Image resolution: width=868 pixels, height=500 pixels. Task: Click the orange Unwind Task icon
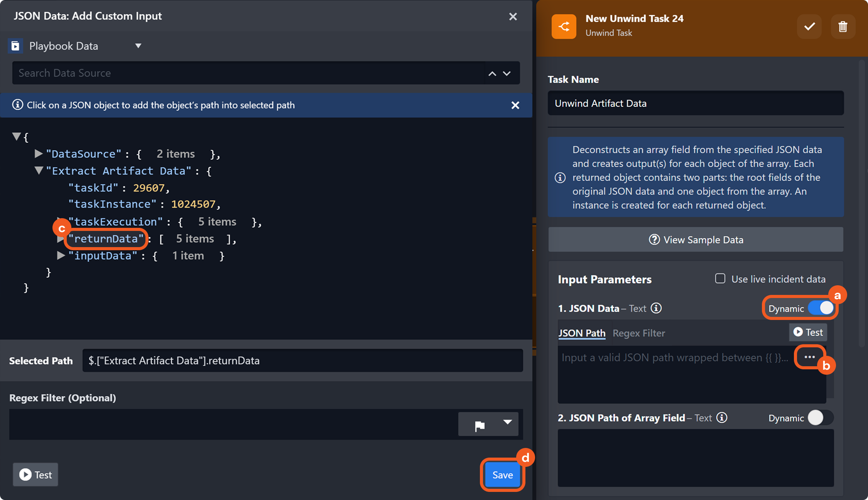[564, 27]
